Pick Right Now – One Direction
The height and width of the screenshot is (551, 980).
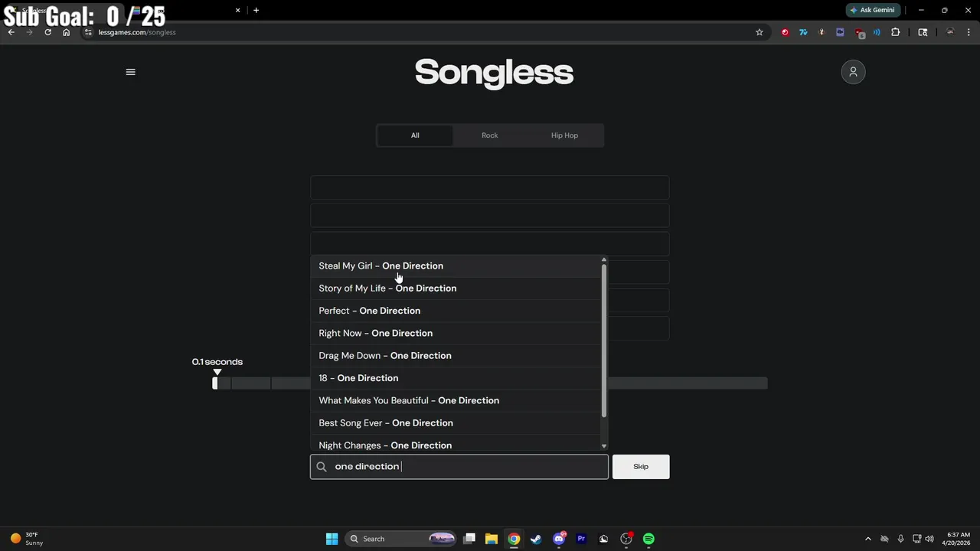click(x=456, y=333)
